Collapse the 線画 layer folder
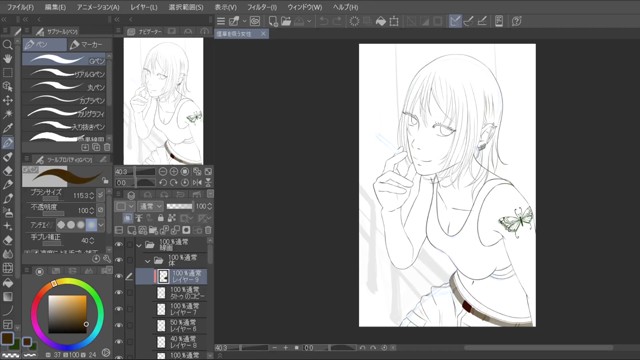Viewport: 640px width, 360px height. click(139, 245)
